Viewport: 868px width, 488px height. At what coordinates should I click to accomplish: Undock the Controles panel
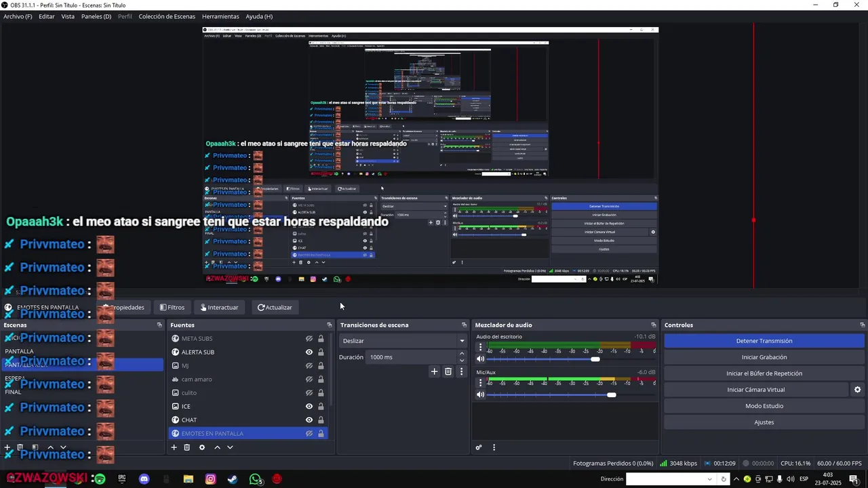(x=862, y=325)
